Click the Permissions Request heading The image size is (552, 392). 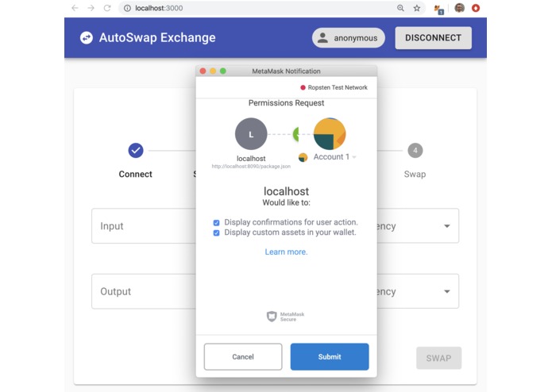click(x=286, y=103)
